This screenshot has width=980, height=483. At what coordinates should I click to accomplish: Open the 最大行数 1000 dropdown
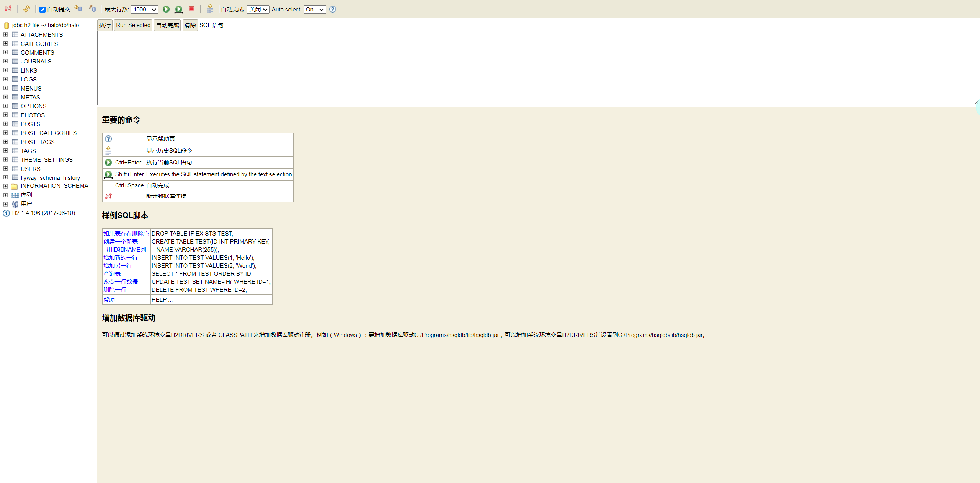pyautogui.click(x=144, y=10)
